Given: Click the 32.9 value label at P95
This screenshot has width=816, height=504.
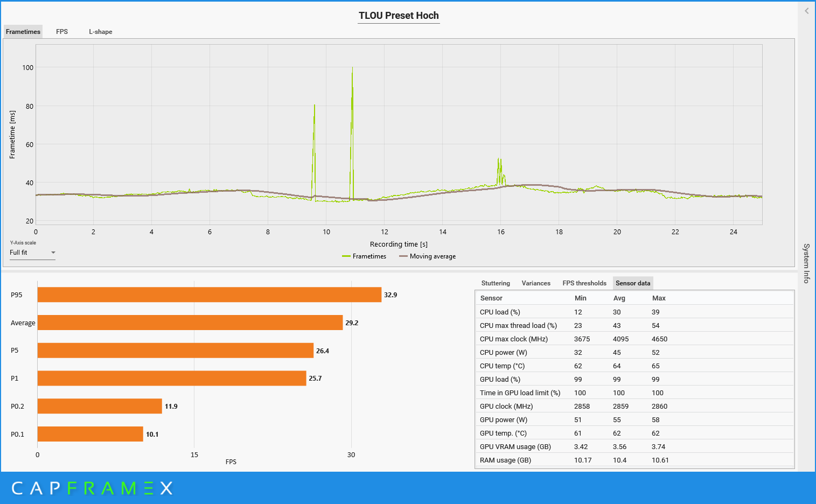Looking at the screenshot, I should click(x=390, y=295).
